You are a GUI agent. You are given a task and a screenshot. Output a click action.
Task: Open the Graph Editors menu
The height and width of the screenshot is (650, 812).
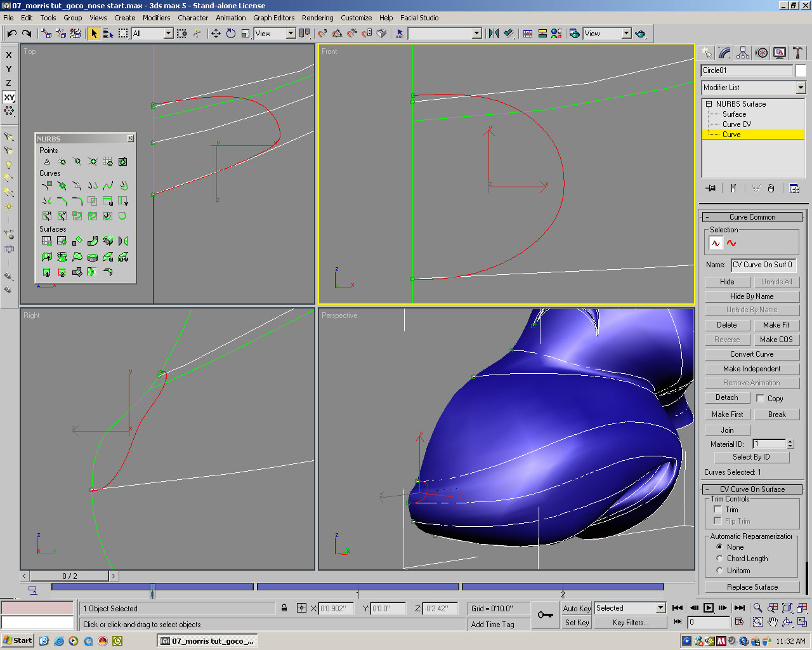click(274, 18)
